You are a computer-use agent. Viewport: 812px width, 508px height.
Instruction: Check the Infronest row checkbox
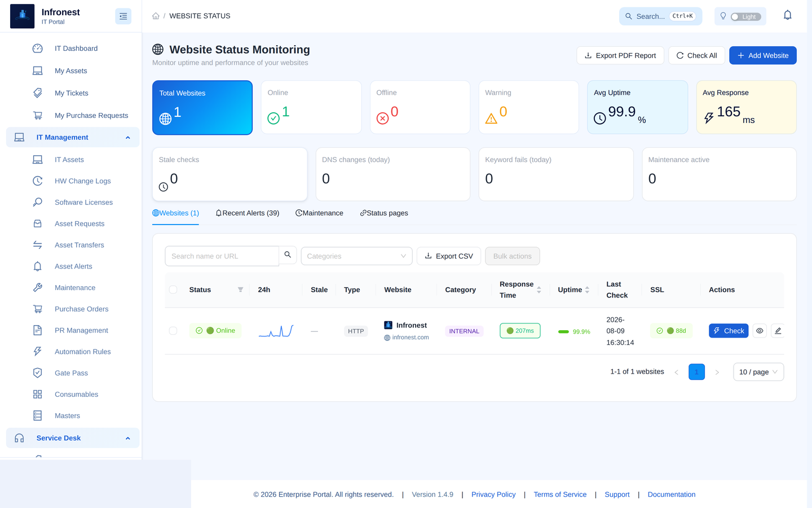pyautogui.click(x=173, y=331)
